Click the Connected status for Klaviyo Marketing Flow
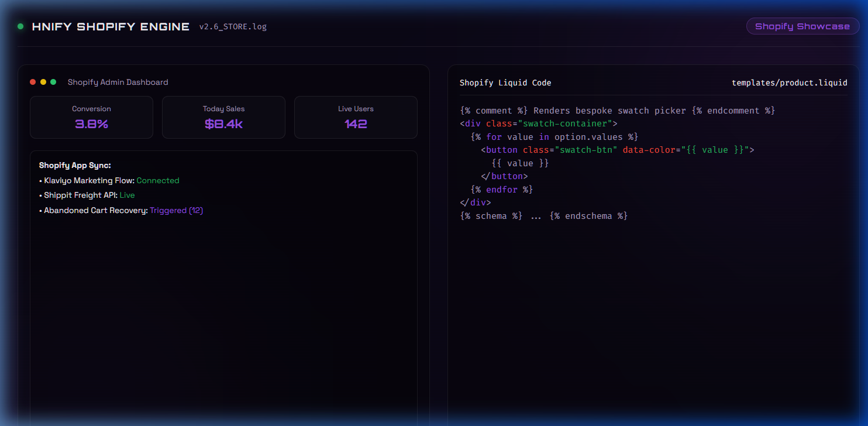 click(158, 181)
